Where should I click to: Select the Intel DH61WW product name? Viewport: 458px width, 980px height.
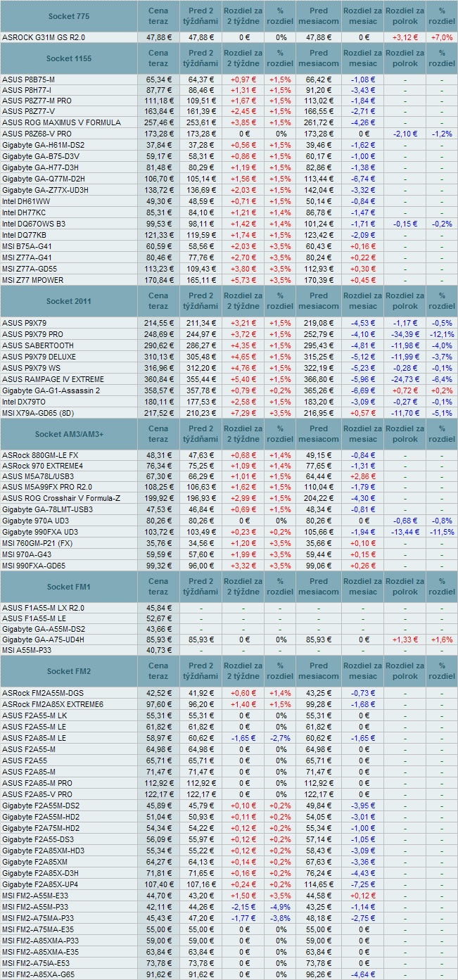point(25,201)
